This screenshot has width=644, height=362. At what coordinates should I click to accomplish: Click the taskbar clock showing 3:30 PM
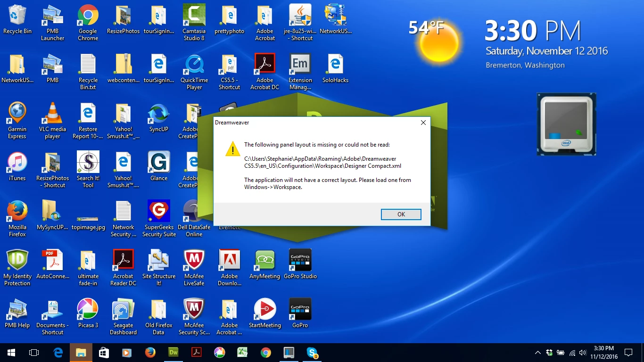click(603, 353)
